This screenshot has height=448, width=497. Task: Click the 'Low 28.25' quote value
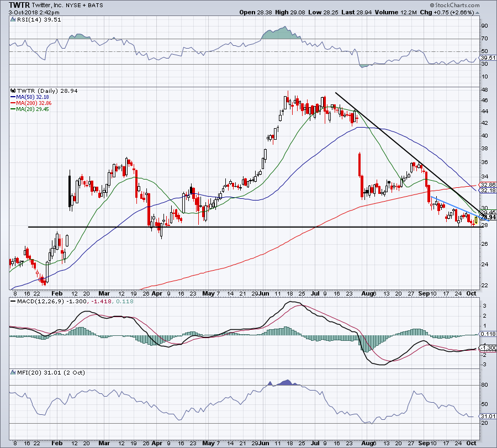click(x=323, y=12)
